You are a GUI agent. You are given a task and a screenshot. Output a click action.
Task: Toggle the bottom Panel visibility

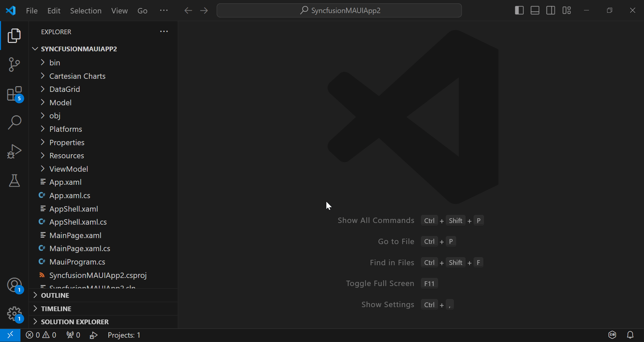tap(535, 10)
